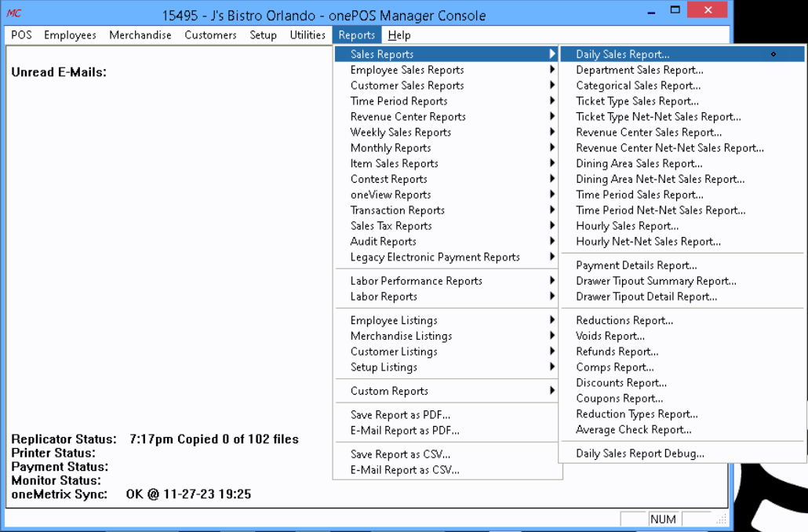
Task: Open the POS menu
Action: coord(21,35)
